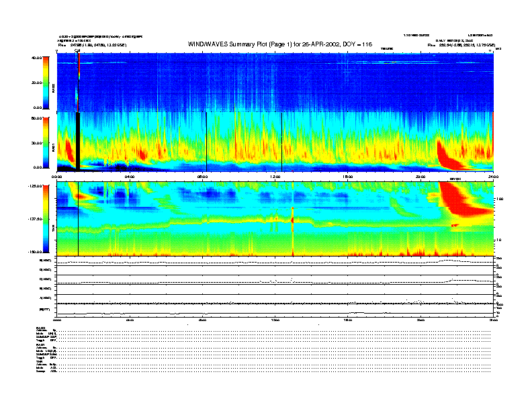This screenshot has height=411, width=532.
Task: Click the 12:00 tick label under bottom line plots
Action: [x=275, y=320]
